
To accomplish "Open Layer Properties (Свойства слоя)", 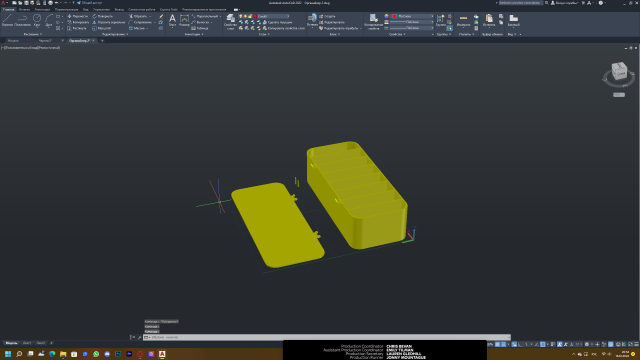I will pos(230,22).
